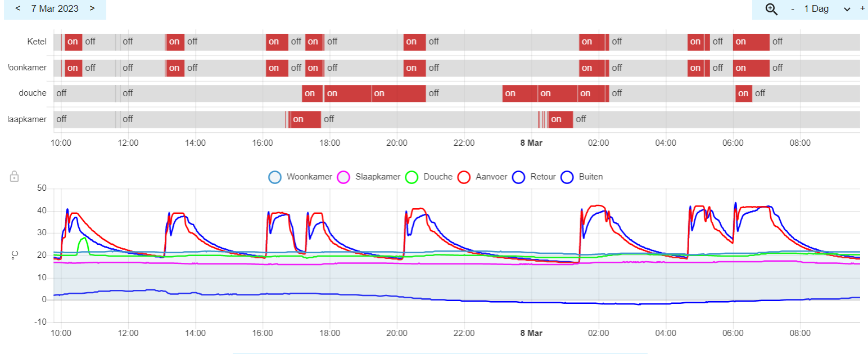The height and width of the screenshot is (354, 868).
Task: Open the 7 Mar 2023 date picker
Action: (x=55, y=8)
